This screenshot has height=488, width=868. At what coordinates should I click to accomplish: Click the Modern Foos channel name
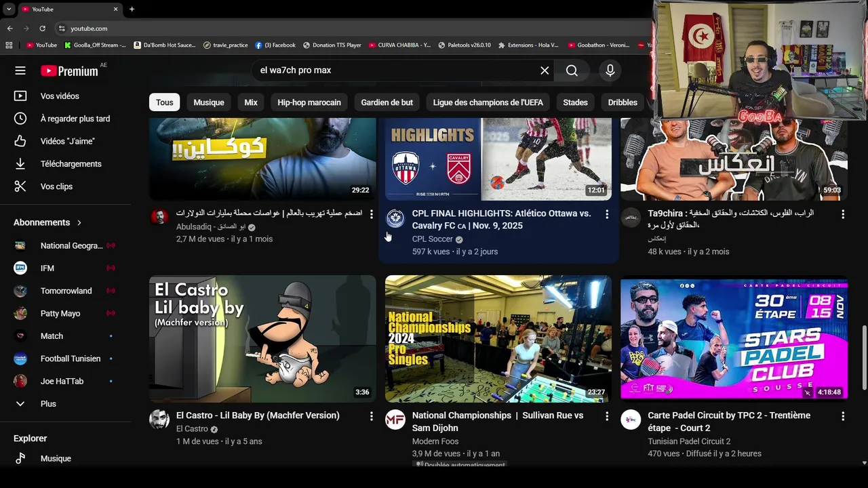pos(435,441)
